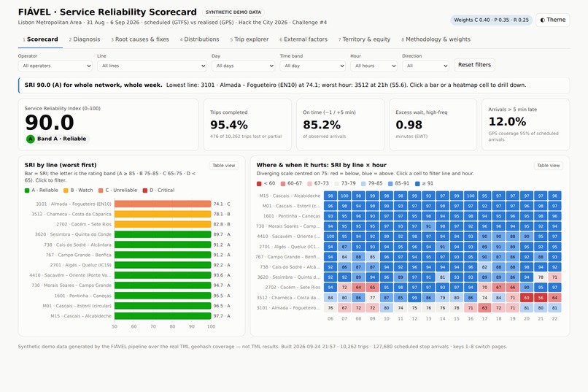Click the C · Unreliable legend swatch
Viewport: 588px width, 392px height.
pos(101,191)
